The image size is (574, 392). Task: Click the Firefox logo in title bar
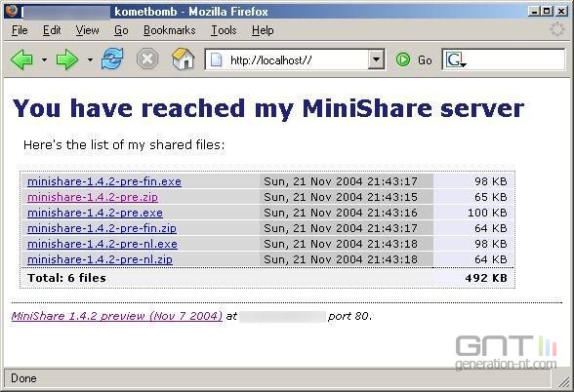coord(11,12)
